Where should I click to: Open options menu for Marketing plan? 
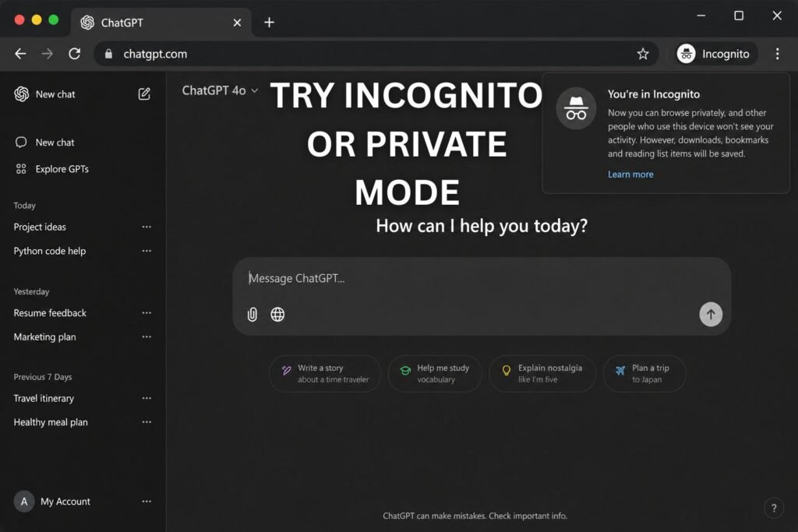[x=147, y=336]
